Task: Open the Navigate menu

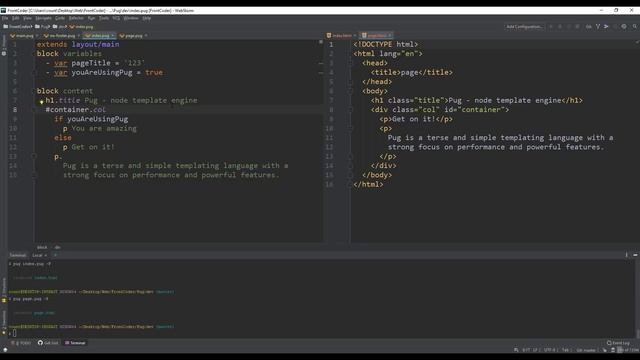Action: 43,18
